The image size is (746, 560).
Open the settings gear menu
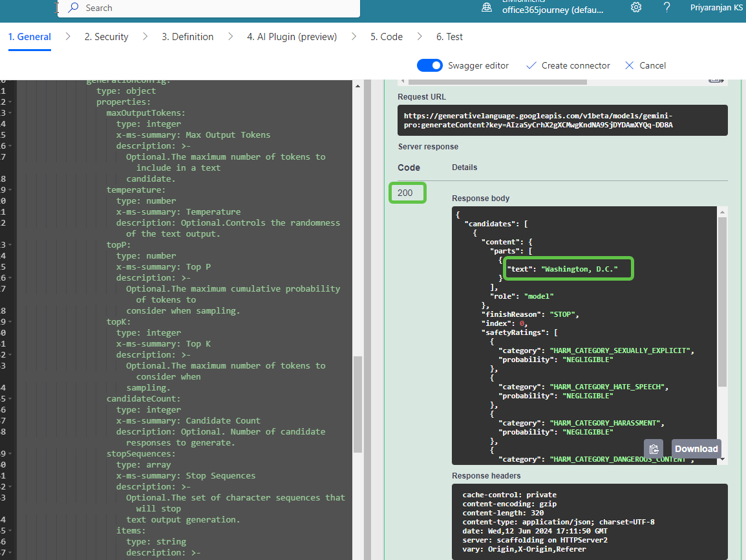636,8
